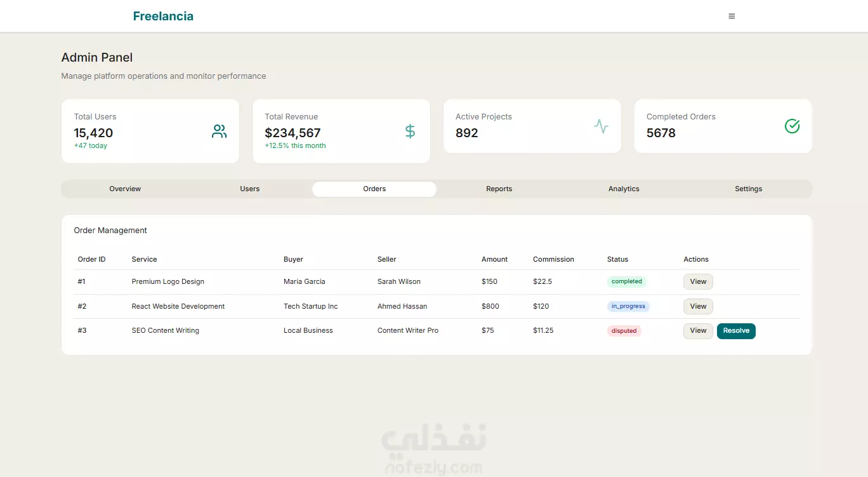Click the +47 today growth text

[91, 146]
